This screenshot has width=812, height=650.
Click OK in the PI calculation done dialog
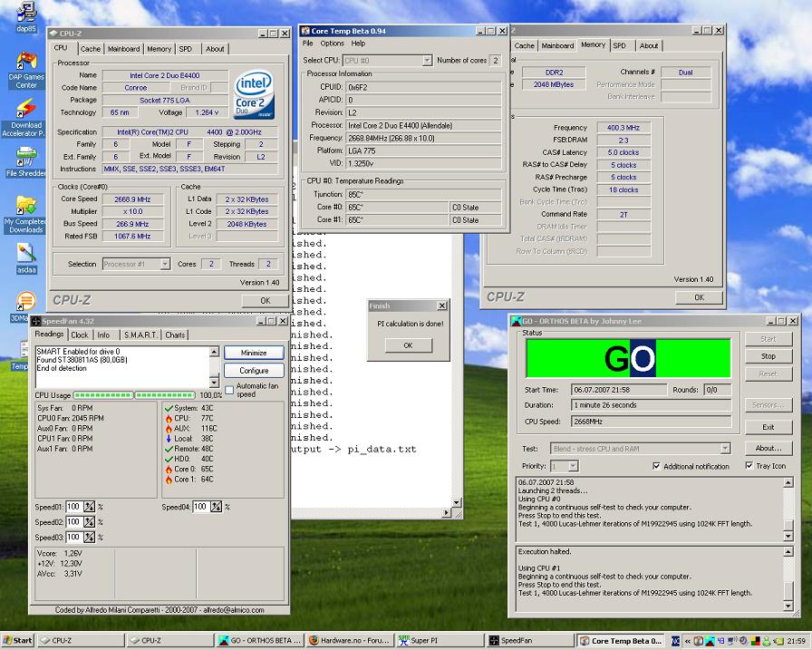[x=408, y=345]
